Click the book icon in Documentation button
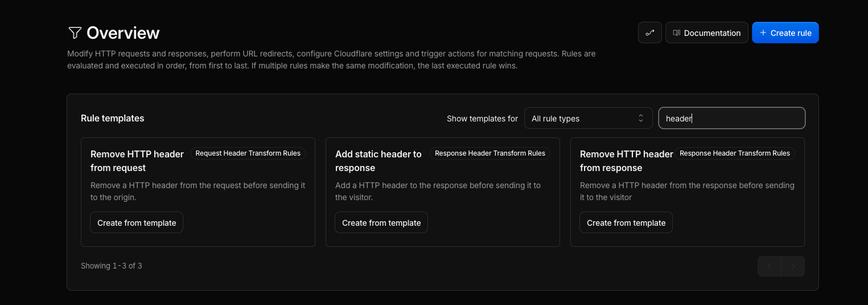Image resolution: width=868 pixels, height=305 pixels. [x=677, y=32]
